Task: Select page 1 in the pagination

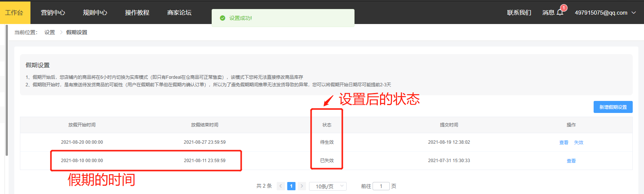Action: pos(291,186)
